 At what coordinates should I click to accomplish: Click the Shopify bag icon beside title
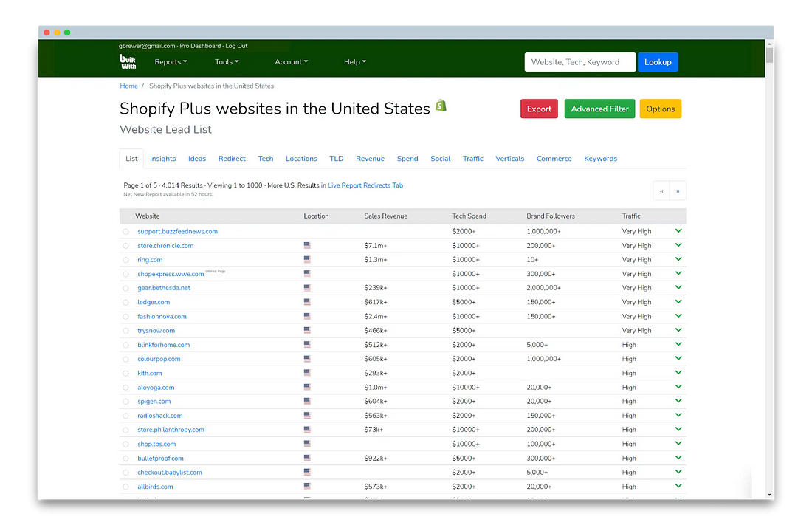point(441,106)
